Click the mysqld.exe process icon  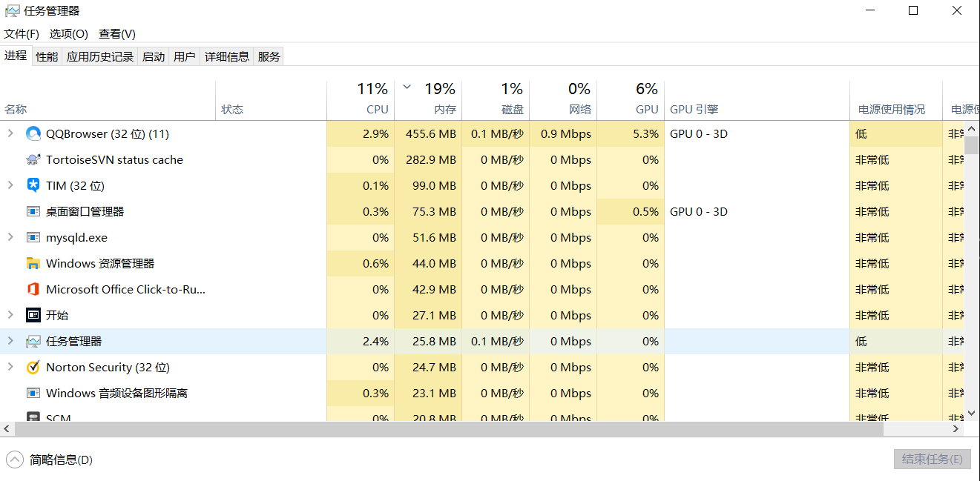coord(33,238)
